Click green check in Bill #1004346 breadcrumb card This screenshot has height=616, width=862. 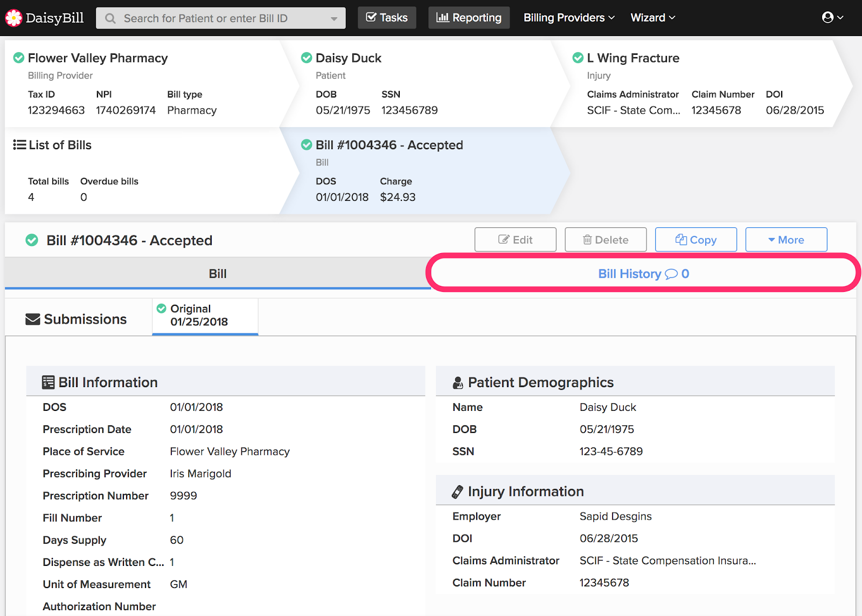tap(307, 145)
